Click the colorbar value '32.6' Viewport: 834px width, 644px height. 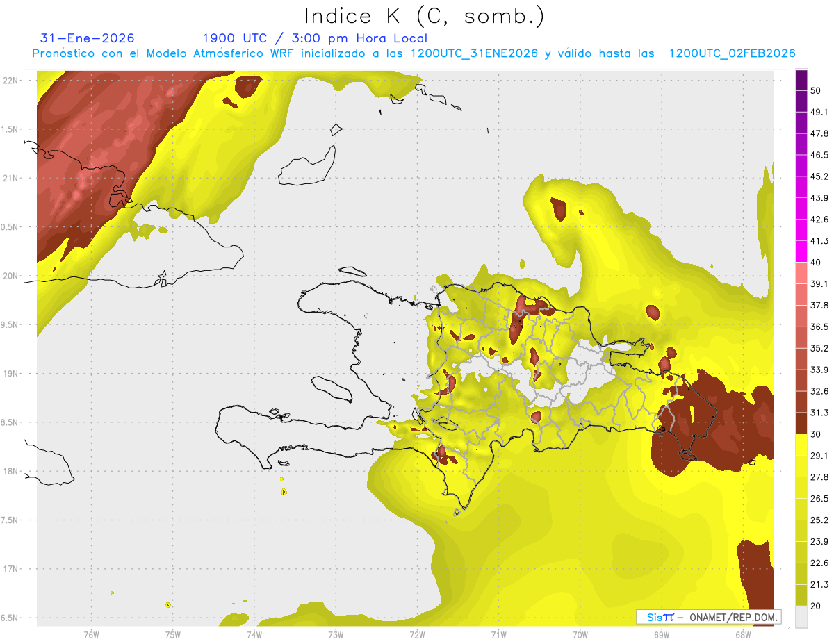click(x=819, y=391)
